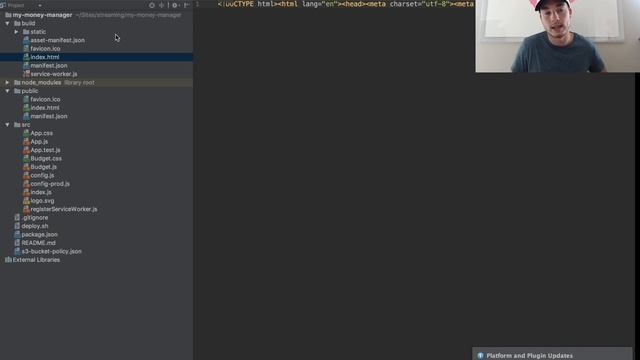Image resolution: width=640 pixels, height=360 pixels.
Task: Open App.test.js file
Action: click(x=45, y=150)
